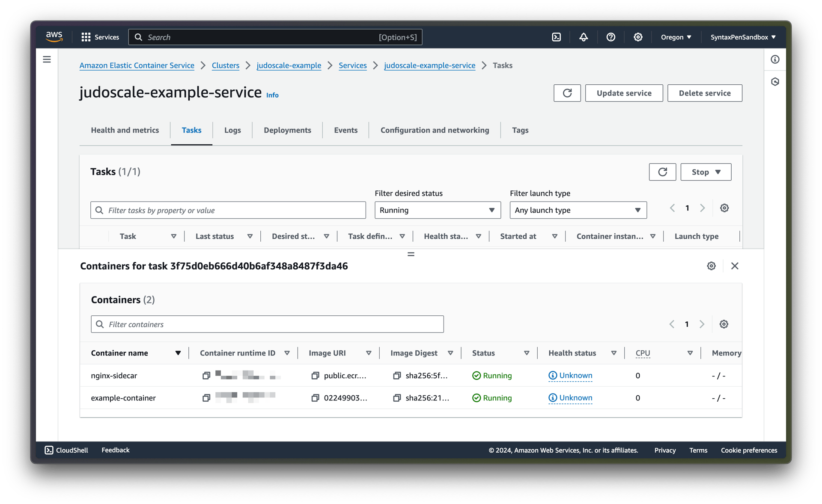
Task: Open the Info panel in the right sidebar
Action: [775, 59]
